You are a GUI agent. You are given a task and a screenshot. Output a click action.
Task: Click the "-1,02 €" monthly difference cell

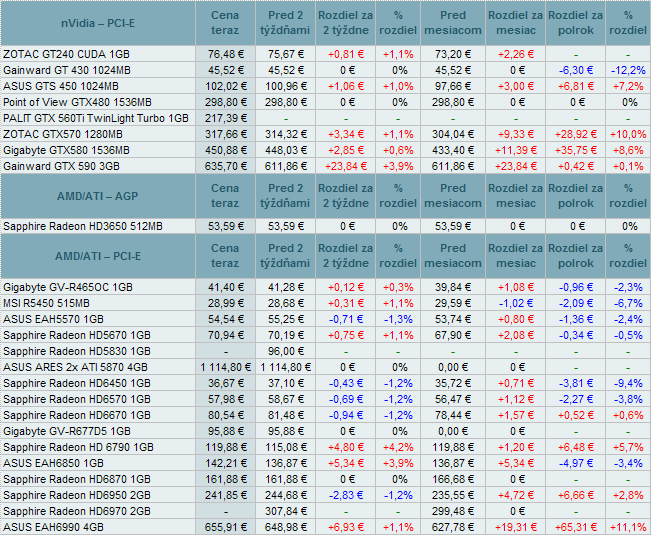pyautogui.click(x=516, y=303)
